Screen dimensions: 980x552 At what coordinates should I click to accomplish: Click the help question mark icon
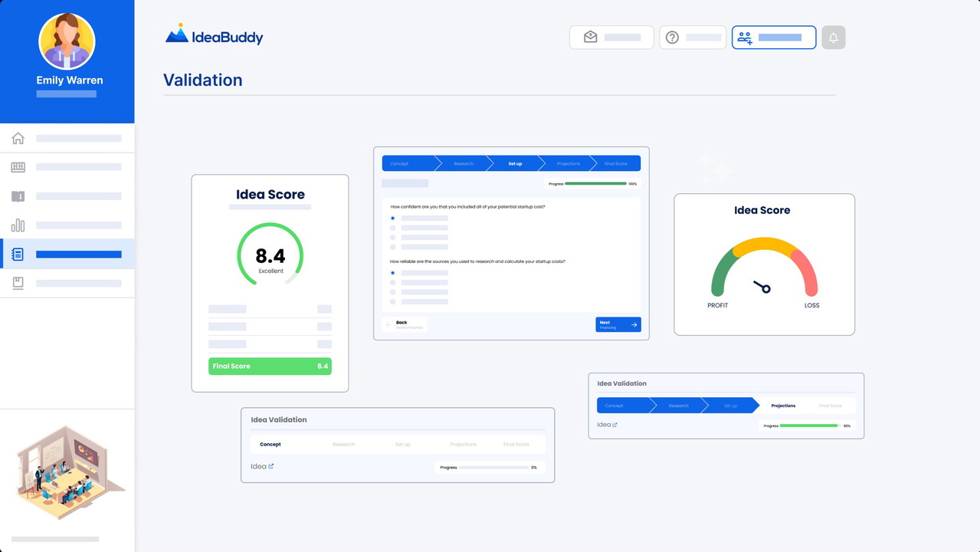672,38
